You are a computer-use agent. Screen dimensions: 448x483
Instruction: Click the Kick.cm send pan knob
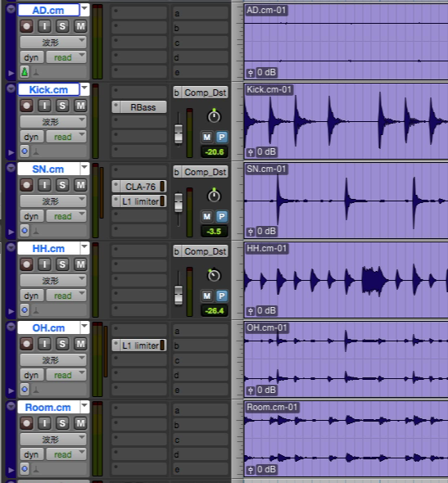[214, 116]
